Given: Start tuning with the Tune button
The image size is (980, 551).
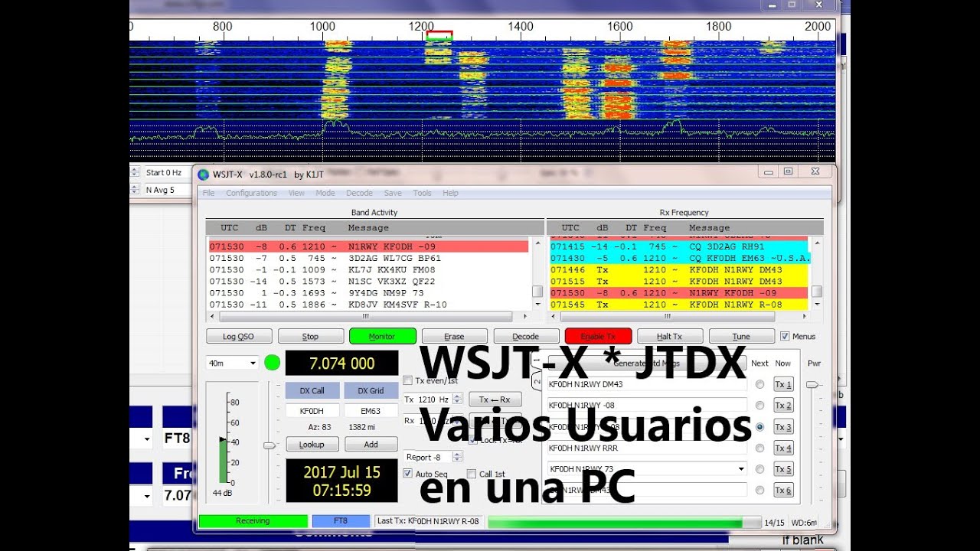Looking at the screenshot, I should (x=741, y=336).
